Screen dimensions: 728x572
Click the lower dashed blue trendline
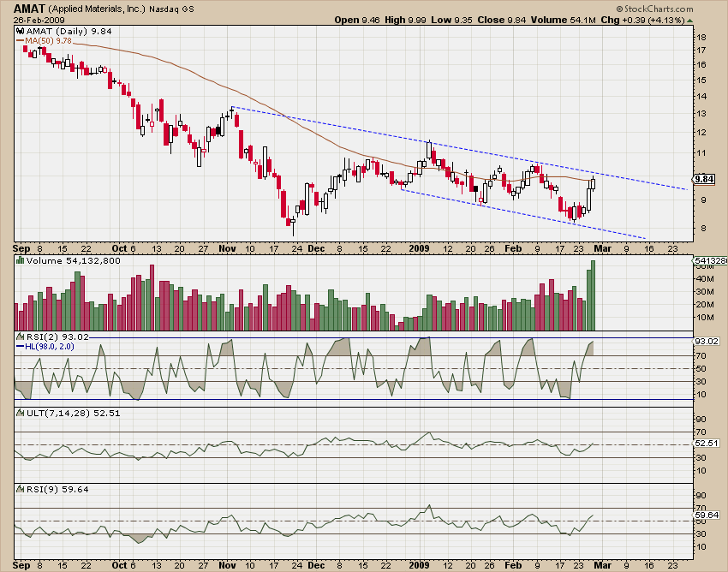523,214
